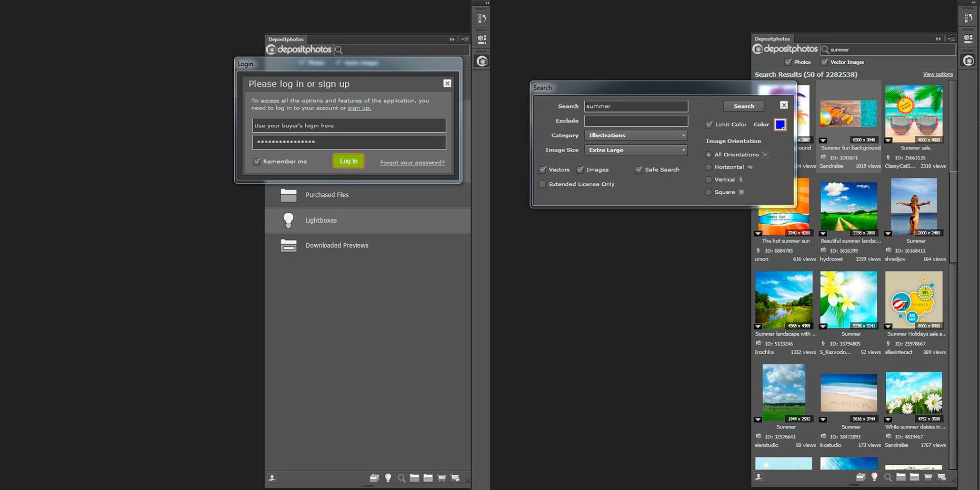Open the Downloaded Previews entry
The width and height of the screenshot is (980, 490).
coord(367,245)
